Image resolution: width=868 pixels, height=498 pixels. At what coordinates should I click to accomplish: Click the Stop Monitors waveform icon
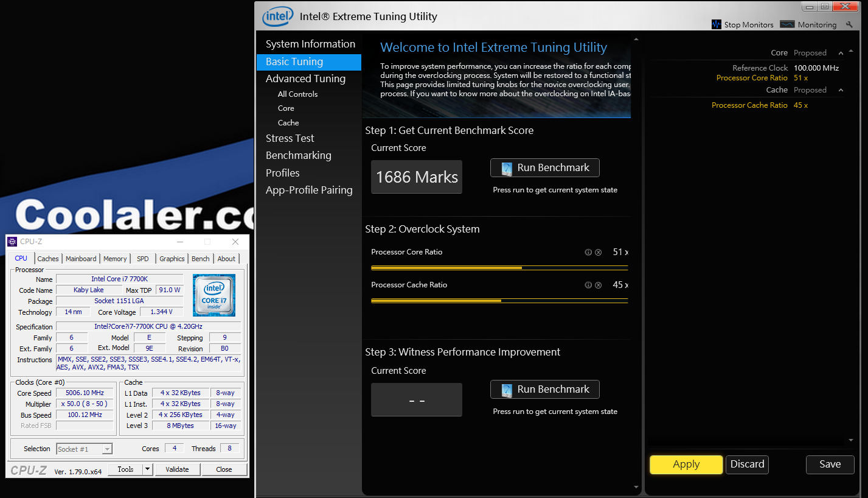[717, 24]
